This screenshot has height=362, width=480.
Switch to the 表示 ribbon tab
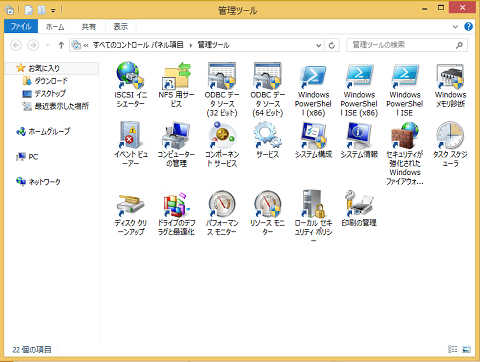click(121, 26)
